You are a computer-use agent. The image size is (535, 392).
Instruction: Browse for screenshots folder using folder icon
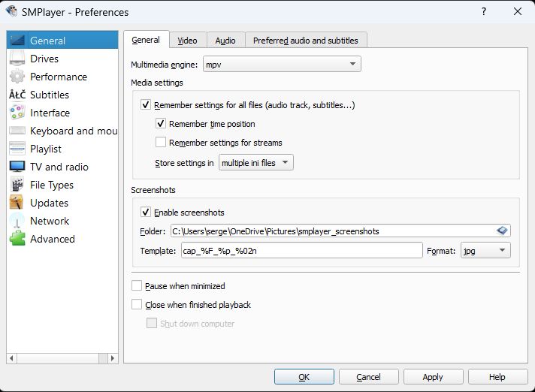pos(502,231)
